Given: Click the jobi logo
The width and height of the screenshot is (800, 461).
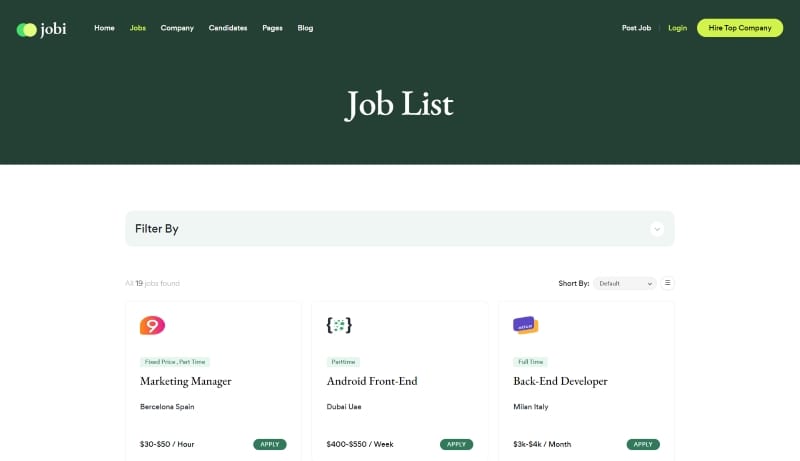Looking at the screenshot, I should pyautogui.click(x=41, y=30).
